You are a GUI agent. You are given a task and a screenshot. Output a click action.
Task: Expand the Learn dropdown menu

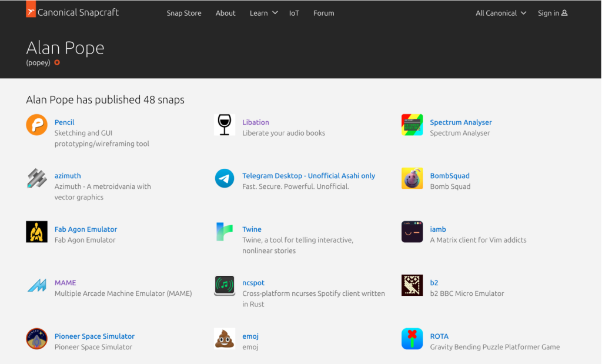[263, 13]
